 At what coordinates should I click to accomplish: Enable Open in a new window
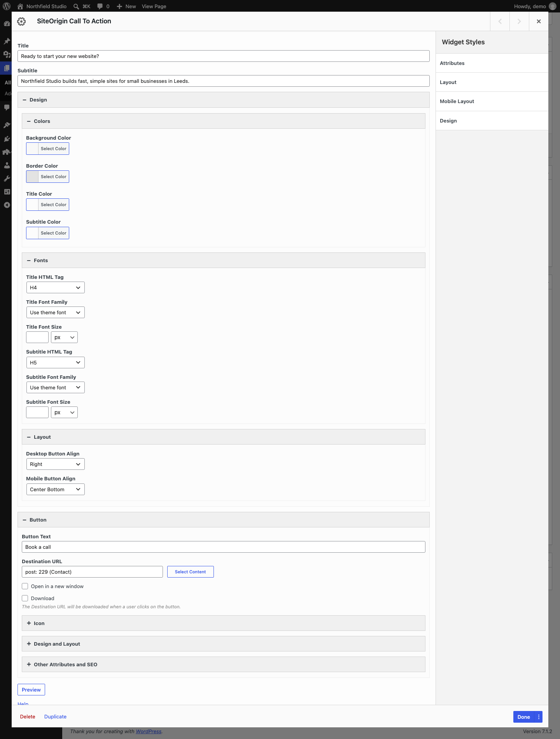click(25, 586)
